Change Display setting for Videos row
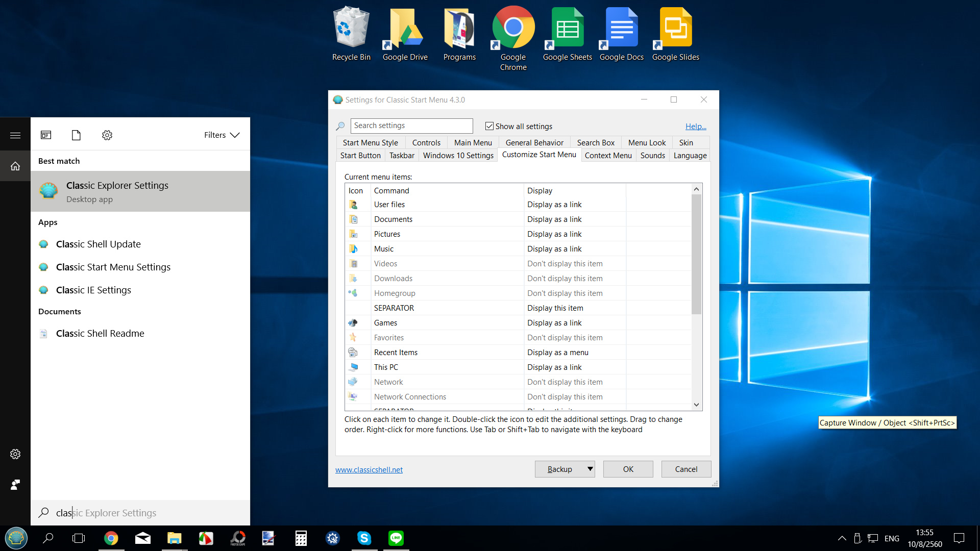Image resolution: width=980 pixels, height=551 pixels. coord(565,264)
